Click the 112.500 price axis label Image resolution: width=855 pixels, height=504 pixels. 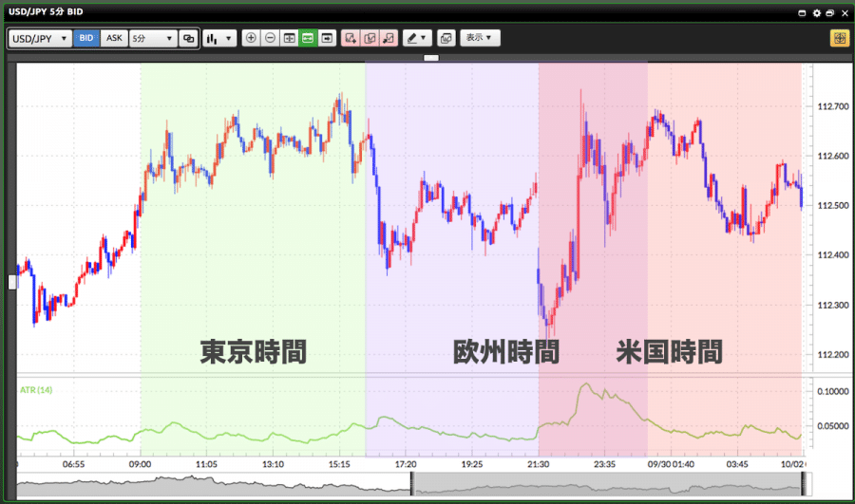[x=832, y=205]
